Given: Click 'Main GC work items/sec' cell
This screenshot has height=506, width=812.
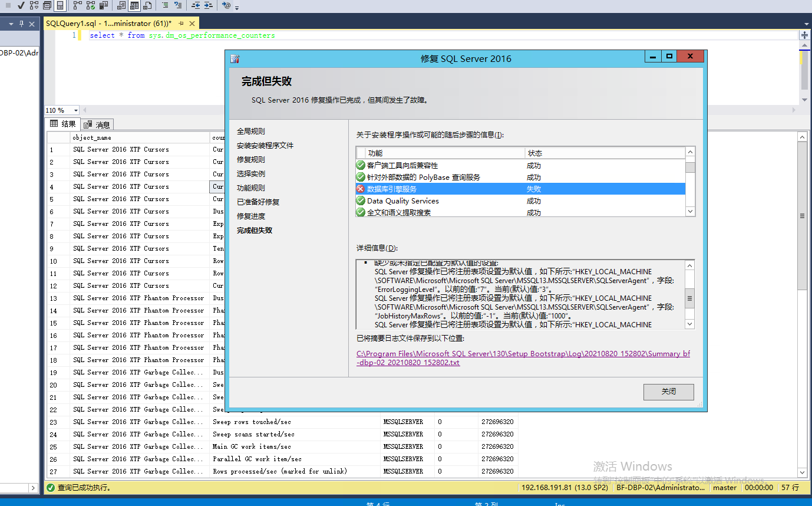Looking at the screenshot, I should [x=296, y=447].
